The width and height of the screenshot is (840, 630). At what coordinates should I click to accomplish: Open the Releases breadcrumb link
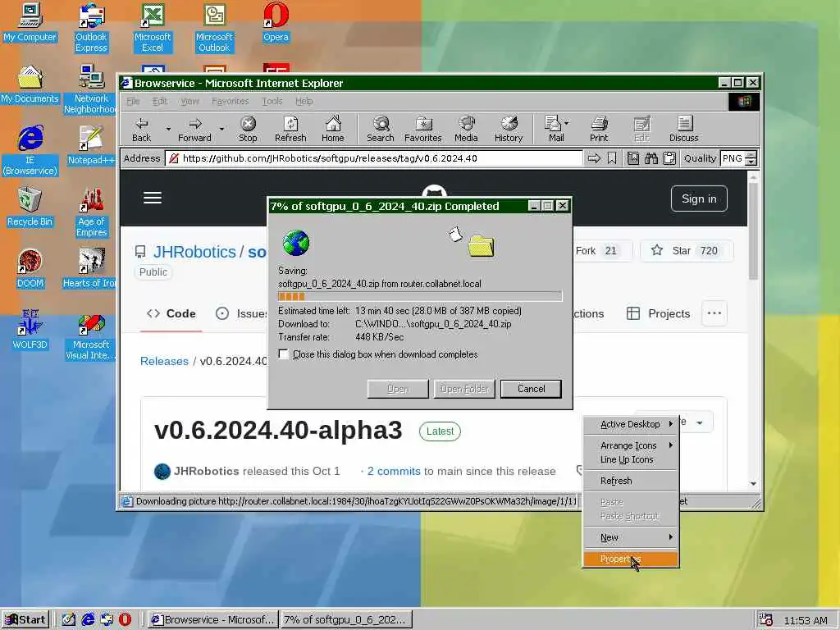tap(164, 361)
